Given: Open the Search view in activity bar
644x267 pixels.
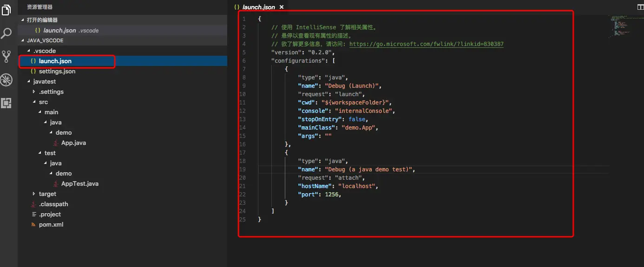Looking at the screenshot, I should click(7, 33).
